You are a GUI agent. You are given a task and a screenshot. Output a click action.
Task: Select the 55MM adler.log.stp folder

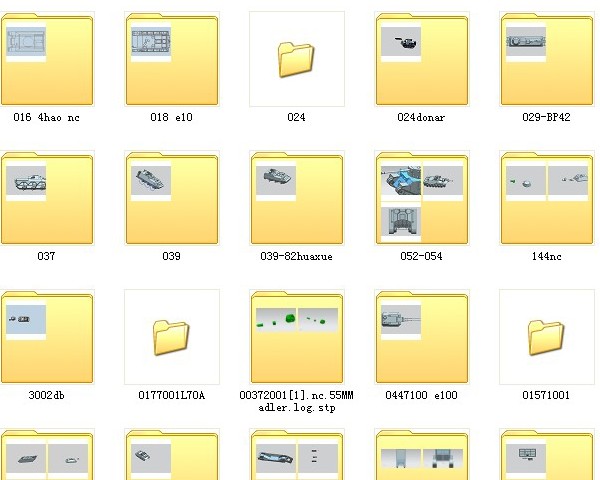click(x=296, y=338)
